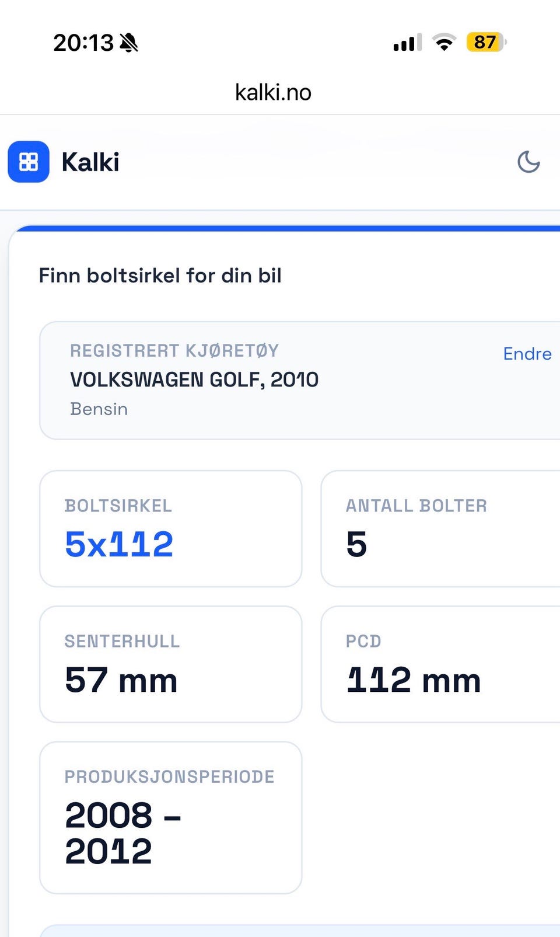The image size is (560, 937).
Task: Click the ANTALL BOLTER label
Action: tap(416, 506)
